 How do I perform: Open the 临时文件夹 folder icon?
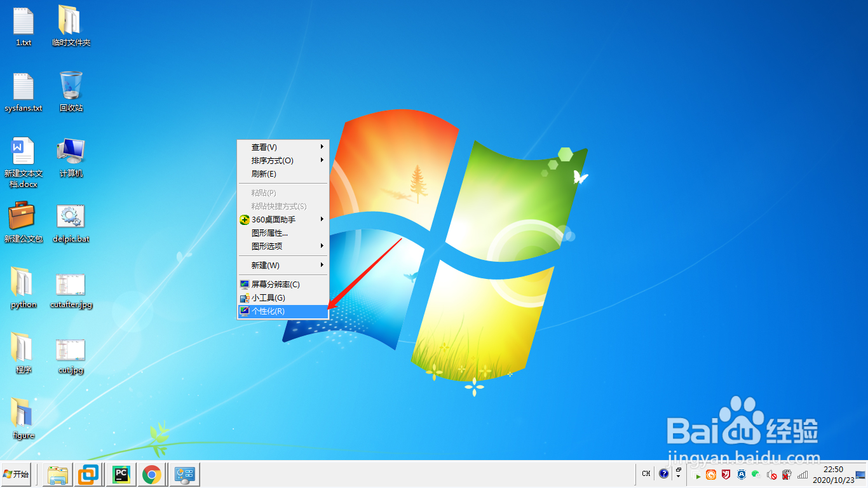pos(71,26)
